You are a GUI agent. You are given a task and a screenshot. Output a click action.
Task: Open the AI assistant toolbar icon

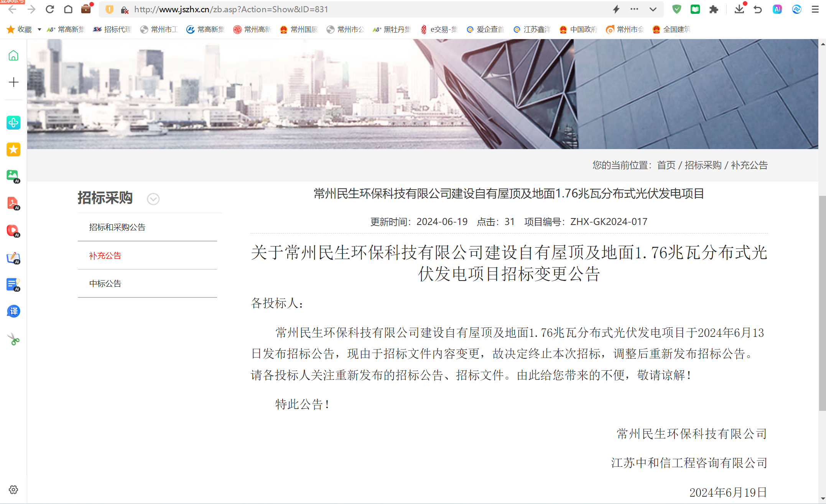[777, 9]
